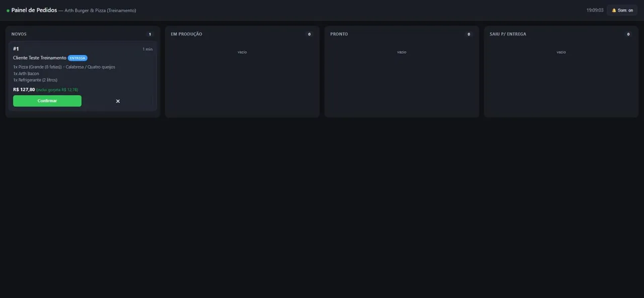Click the 19:09:03 clock

pyautogui.click(x=595, y=10)
